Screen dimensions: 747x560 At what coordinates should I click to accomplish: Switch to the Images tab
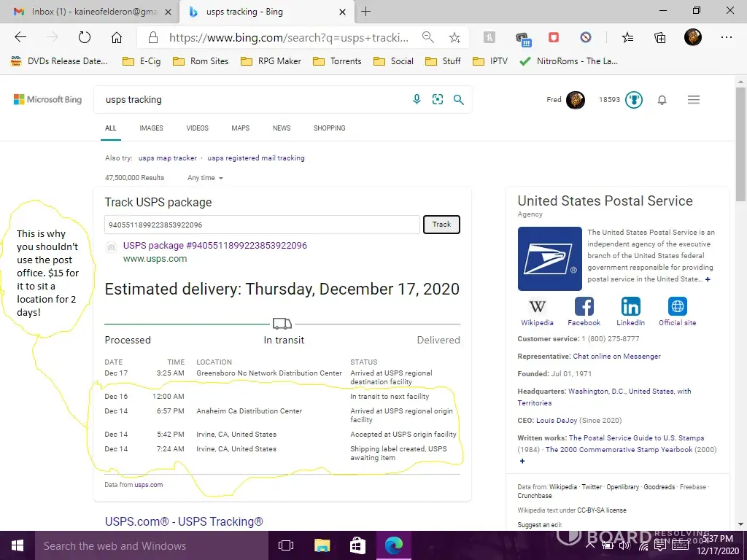pyautogui.click(x=151, y=128)
